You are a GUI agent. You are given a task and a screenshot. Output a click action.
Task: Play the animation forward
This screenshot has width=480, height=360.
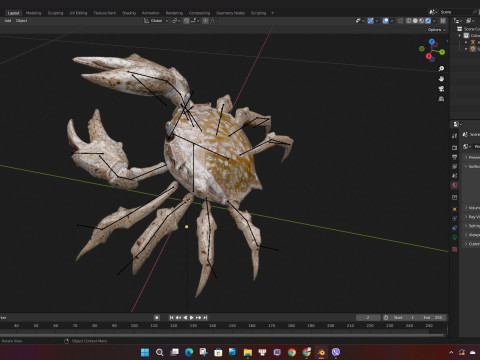tap(192, 317)
